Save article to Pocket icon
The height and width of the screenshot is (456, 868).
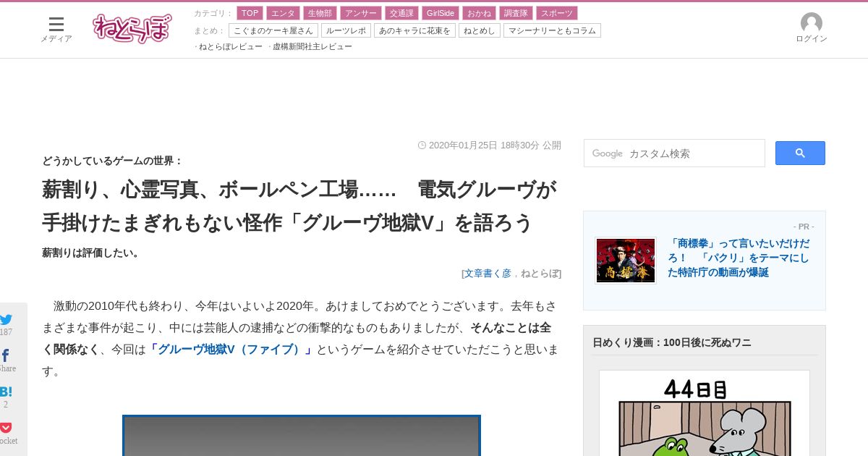click(6, 428)
